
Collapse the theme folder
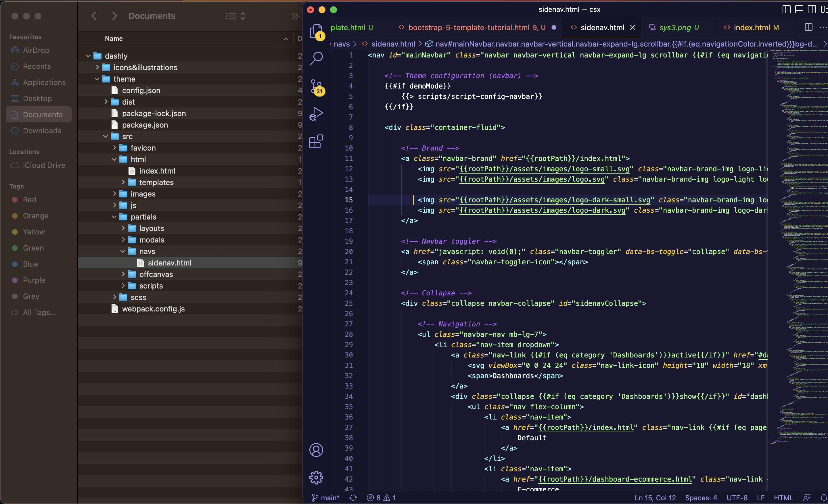click(97, 78)
